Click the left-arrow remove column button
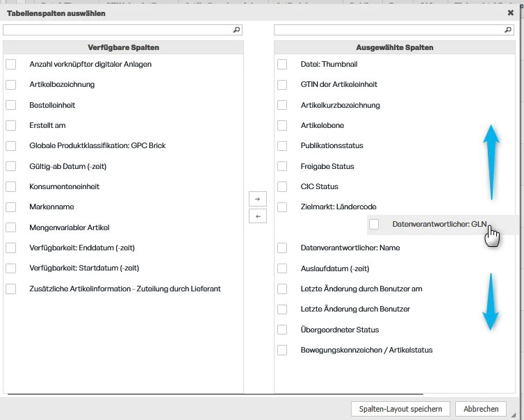 tap(258, 216)
